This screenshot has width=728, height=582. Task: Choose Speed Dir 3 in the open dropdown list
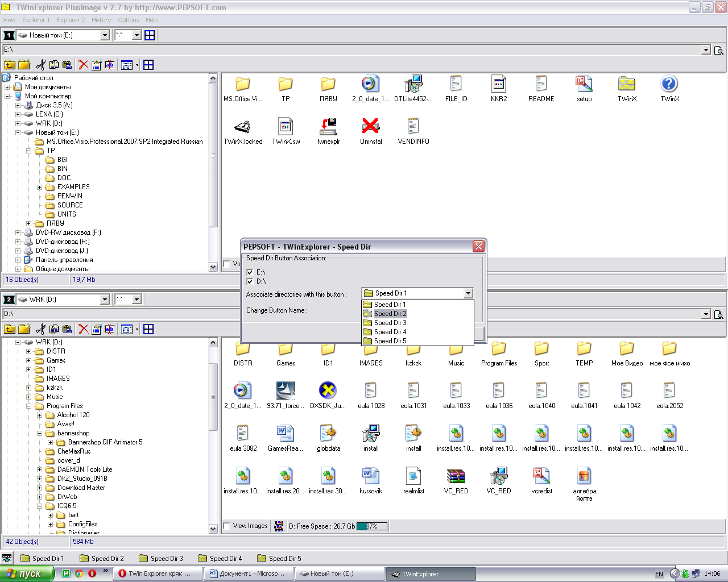pos(418,323)
